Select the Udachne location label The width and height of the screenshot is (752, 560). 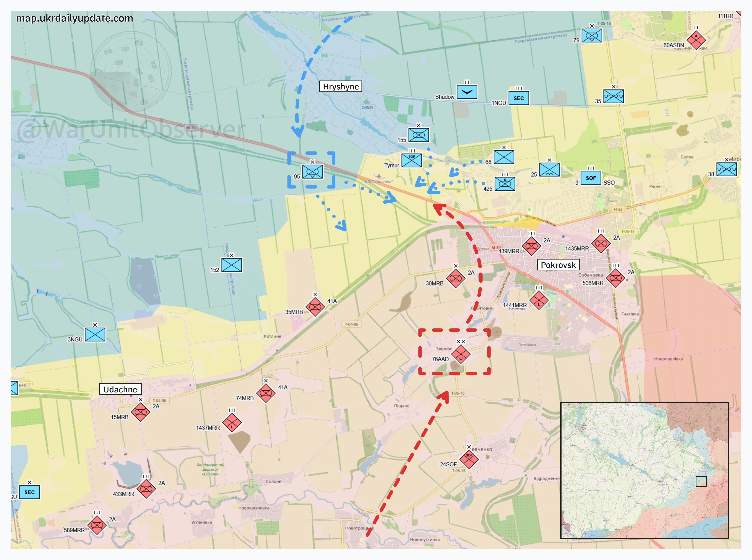point(120,389)
